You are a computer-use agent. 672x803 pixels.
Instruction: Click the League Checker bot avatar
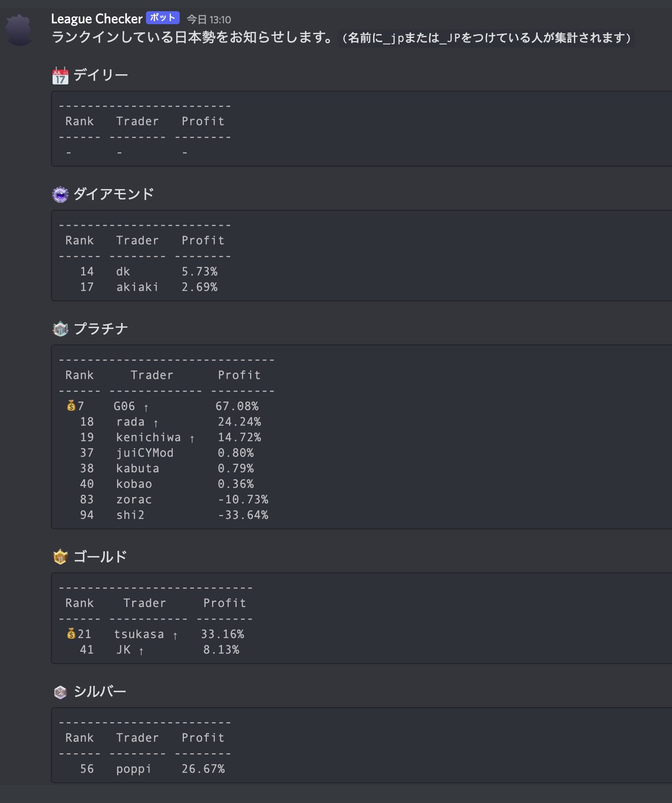point(19,30)
